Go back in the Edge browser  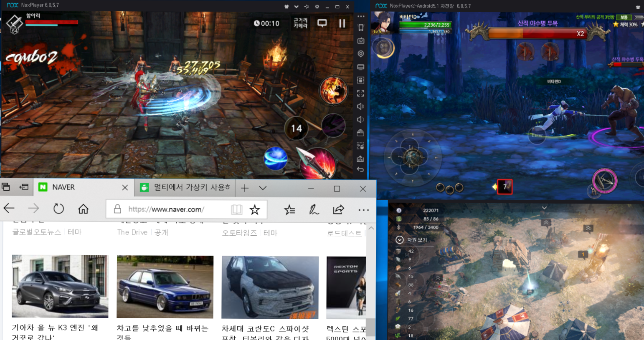pos(9,208)
